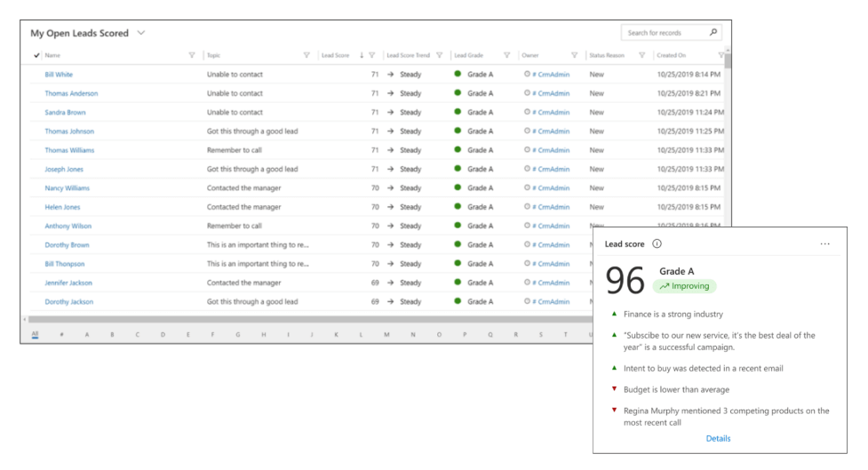Click the Details link in Lead score card
This screenshot has width=868, height=470.
click(x=718, y=438)
